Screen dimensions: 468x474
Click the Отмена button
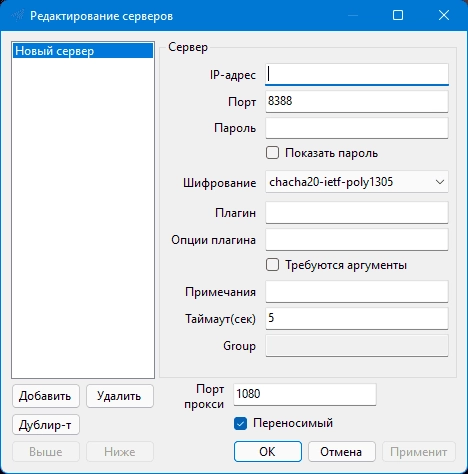tap(342, 452)
